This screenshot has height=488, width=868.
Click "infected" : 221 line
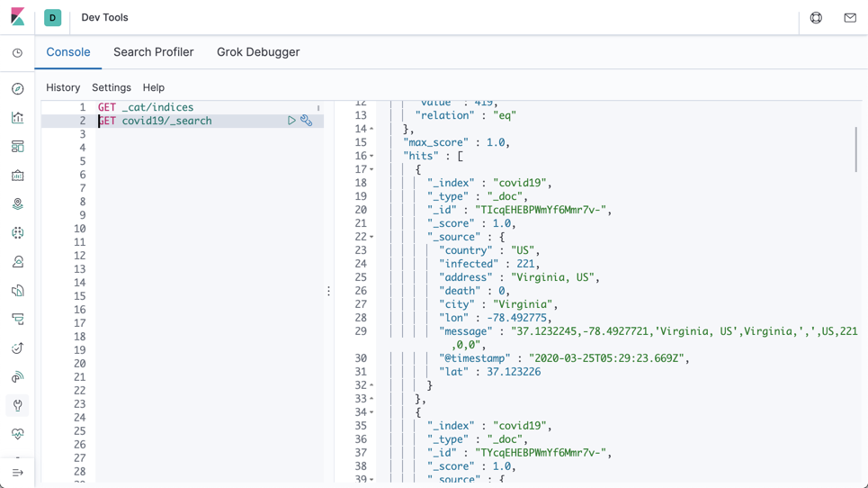pos(489,264)
